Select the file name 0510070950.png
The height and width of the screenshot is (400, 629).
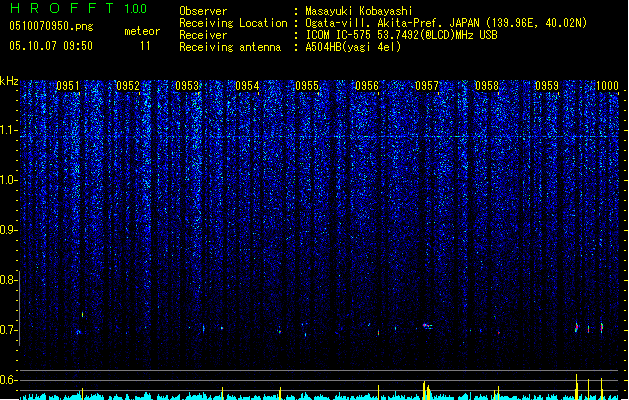point(51,26)
